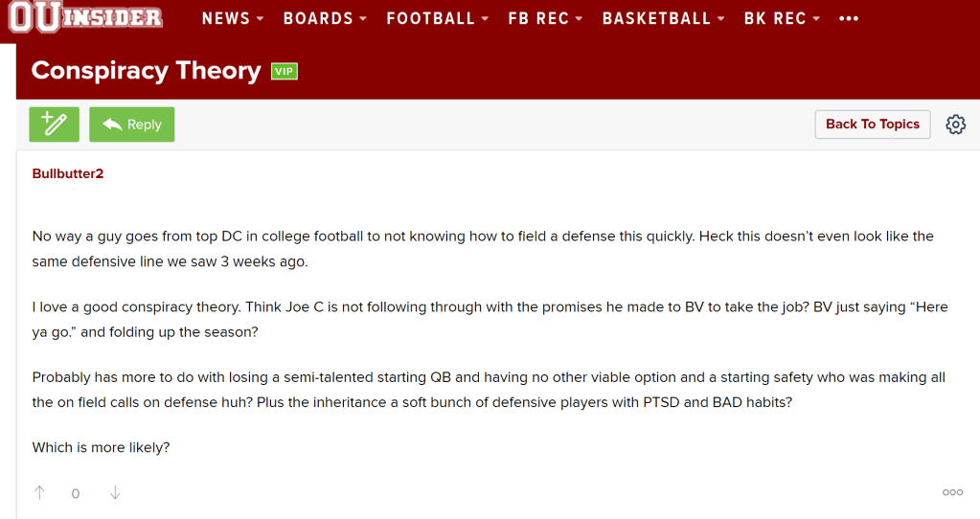
Task: Show more navigation items via the three-dot menu
Action: tap(848, 18)
